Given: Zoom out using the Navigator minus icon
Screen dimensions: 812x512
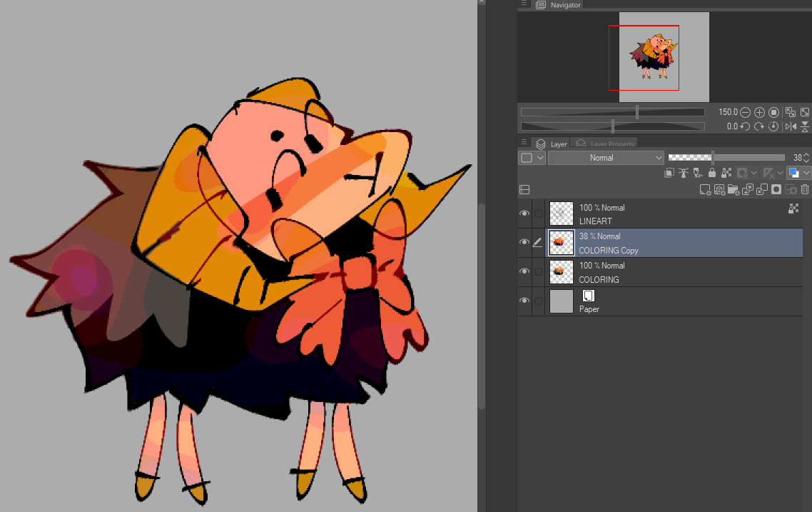Looking at the screenshot, I should pyautogui.click(x=745, y=112).
